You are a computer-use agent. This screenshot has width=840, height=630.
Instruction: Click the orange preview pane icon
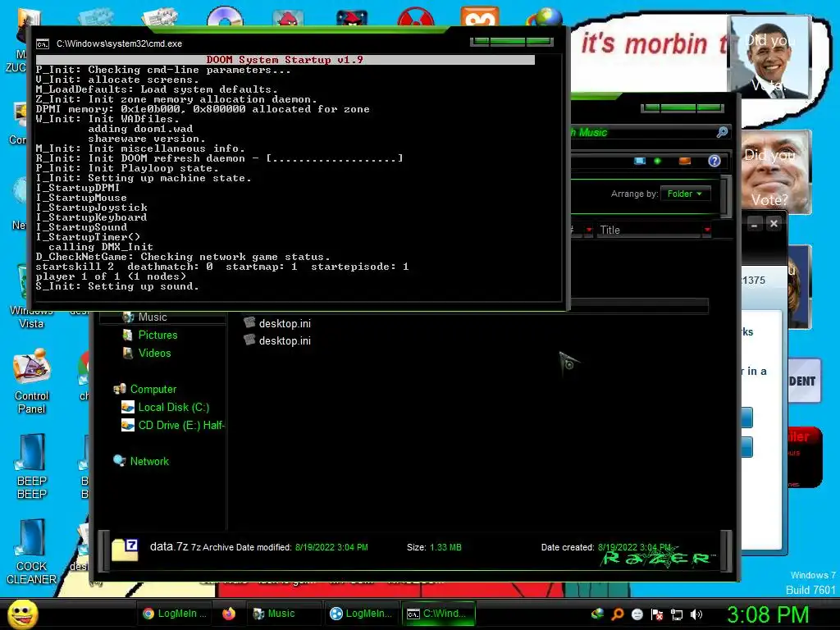pyautogui.click(x=685, y=161)
